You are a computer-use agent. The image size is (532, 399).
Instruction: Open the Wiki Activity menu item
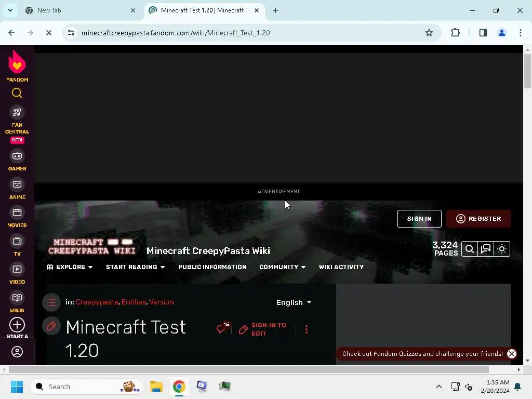pyautogui.click(x=341, y=267)
